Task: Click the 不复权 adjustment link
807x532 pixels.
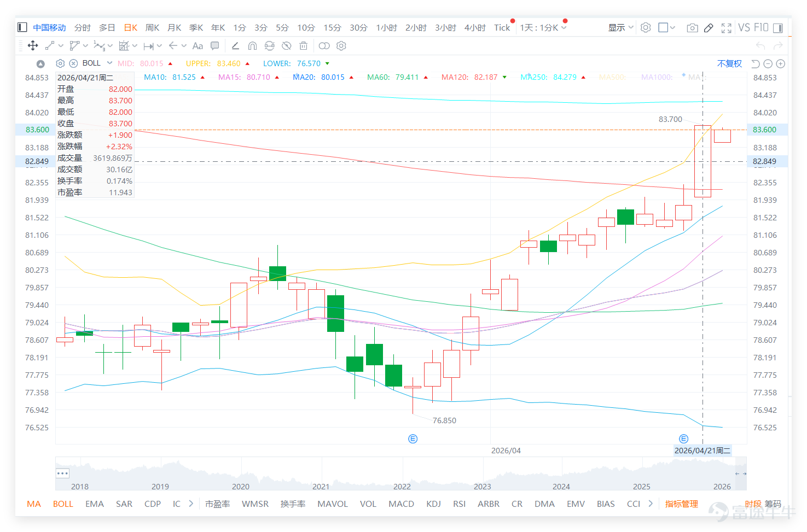Action: point(729,63)
